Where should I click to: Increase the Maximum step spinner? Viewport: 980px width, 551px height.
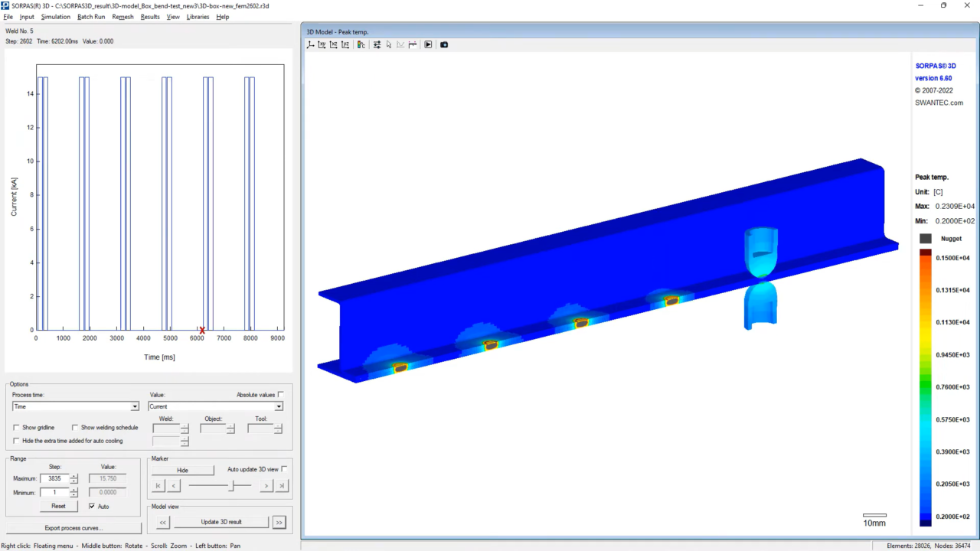pos(73,476)
